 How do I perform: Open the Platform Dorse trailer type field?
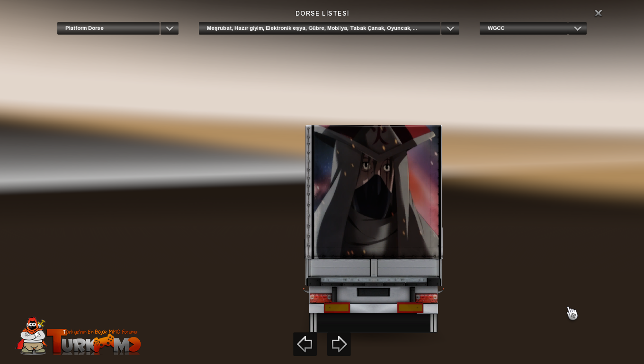108,28
